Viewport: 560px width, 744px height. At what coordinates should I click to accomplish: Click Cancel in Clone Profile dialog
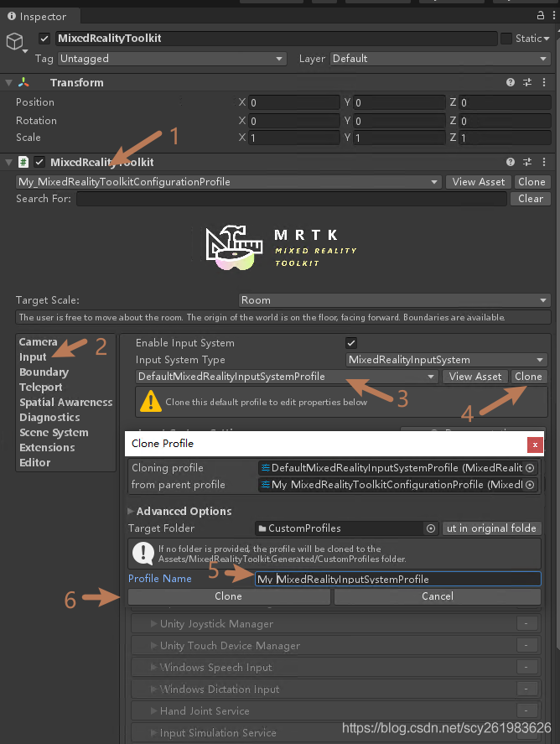[x=438, y=596]
